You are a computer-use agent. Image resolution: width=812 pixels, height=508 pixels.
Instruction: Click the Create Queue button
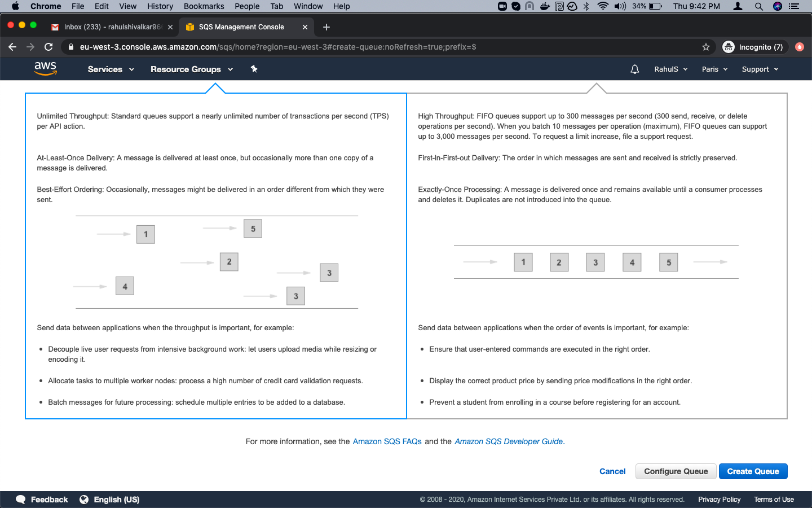click(x=753, y=471)
